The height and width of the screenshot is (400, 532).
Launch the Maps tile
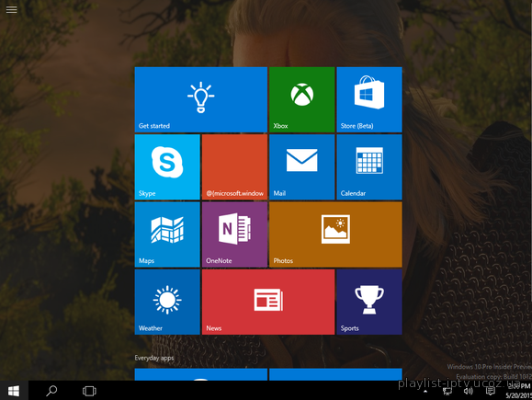[167, 234]
